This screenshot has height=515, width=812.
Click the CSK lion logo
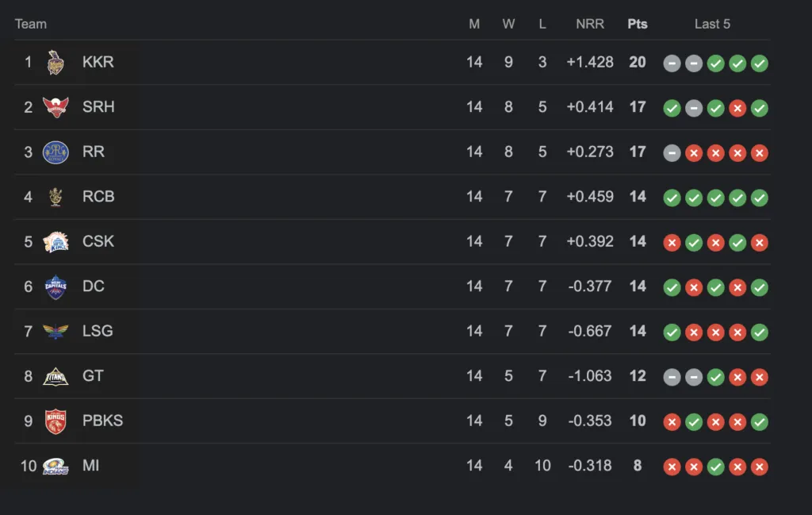(56, 242)
